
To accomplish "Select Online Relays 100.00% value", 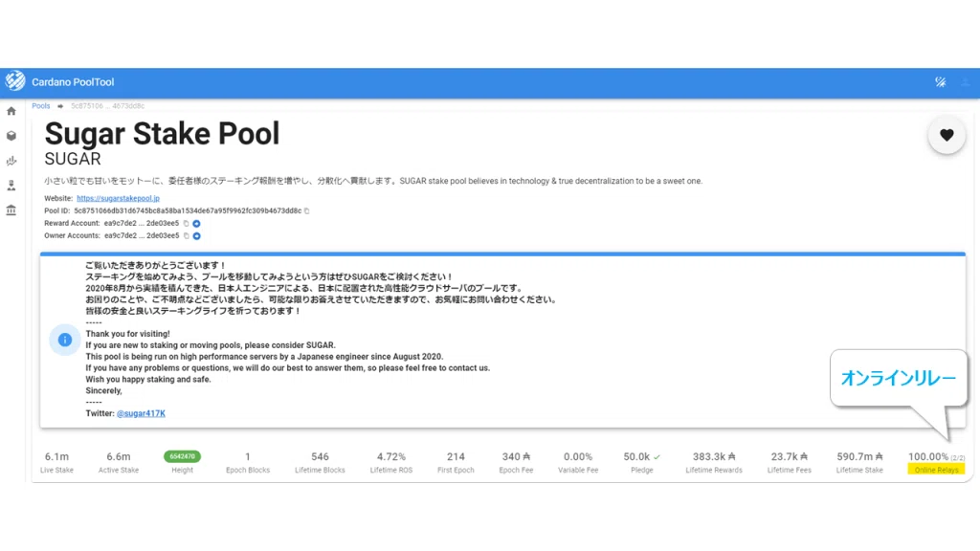I will [928, 456].
